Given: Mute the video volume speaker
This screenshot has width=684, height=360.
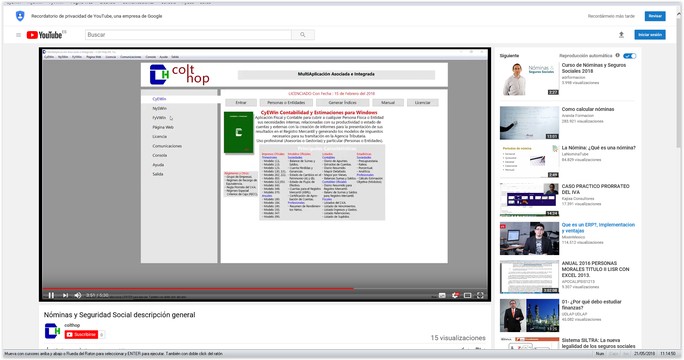Looking at the screenshot, I should 78,295.
